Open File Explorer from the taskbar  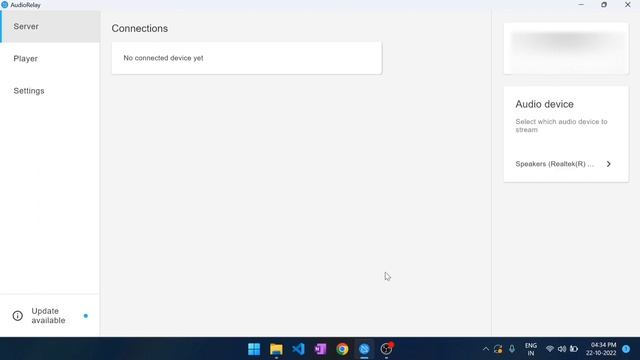point(276,349)
